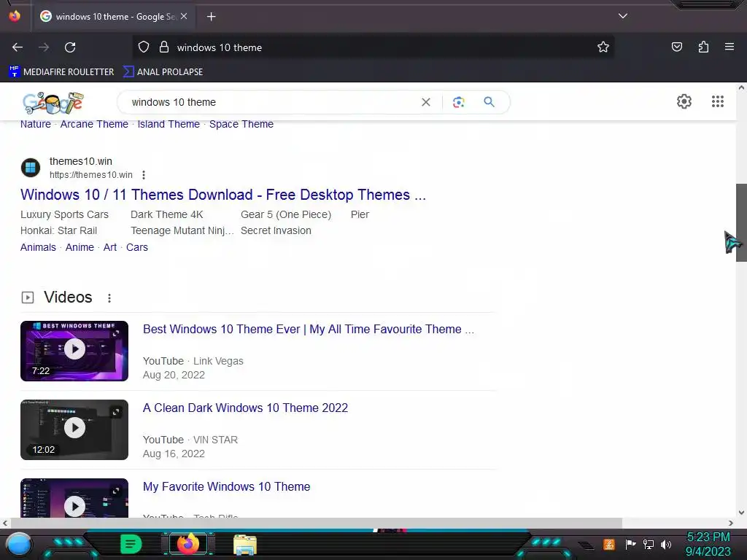Play 'A Clean Dark Windows 10 Theme' thumbnail

click(x=74, y=429)
